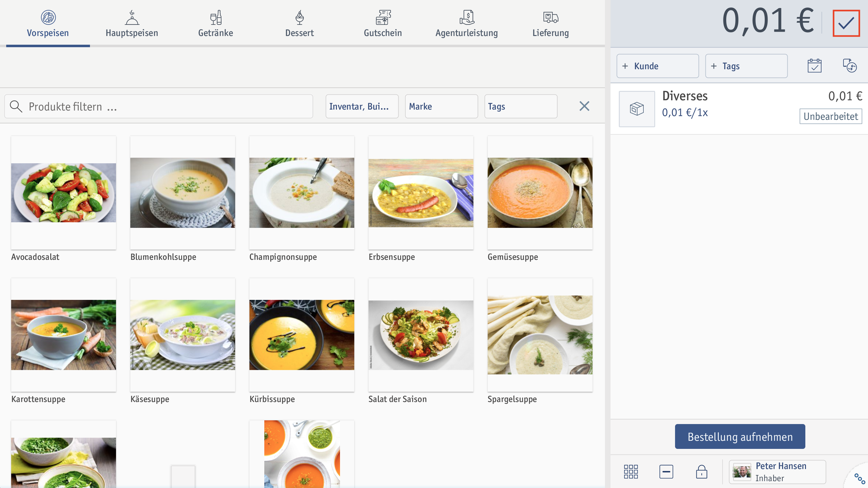Screen dimensions: 868x488
Task: Open the Tags filter dropdown in product filter bar
Action: click(x=521, y=106)
